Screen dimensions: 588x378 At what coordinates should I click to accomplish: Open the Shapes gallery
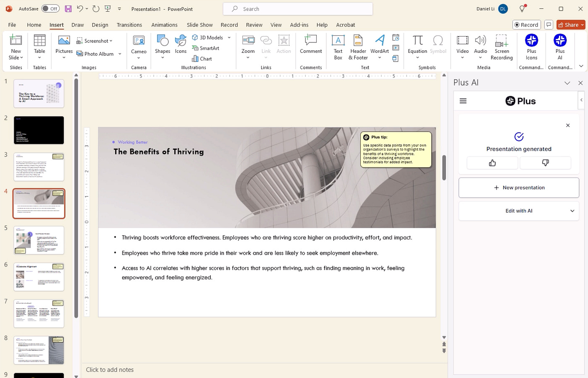pyautogui.click(x=163, y=46)
